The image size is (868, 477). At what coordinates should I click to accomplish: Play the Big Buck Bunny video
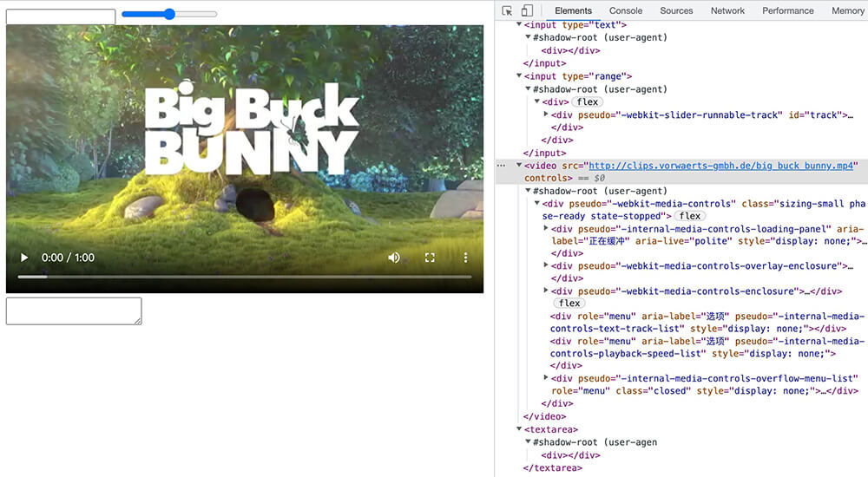[24, 258]
